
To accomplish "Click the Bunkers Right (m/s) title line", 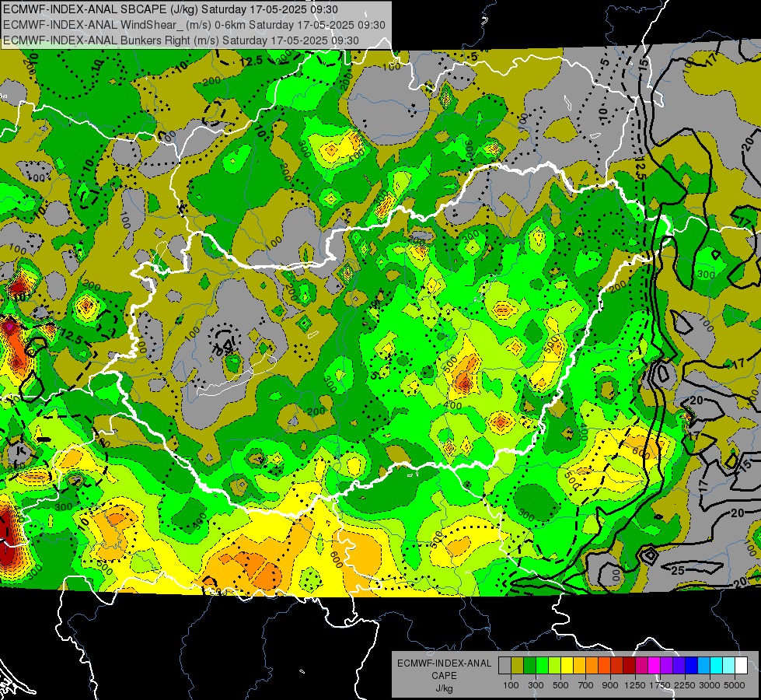I will [181, 40].
